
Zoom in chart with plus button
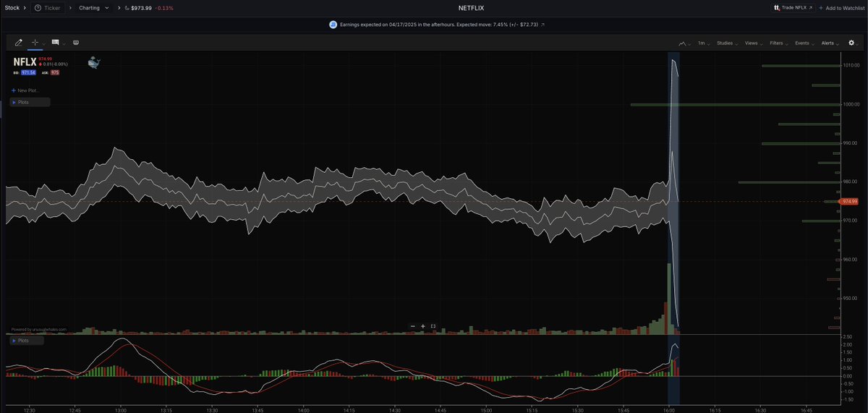click(423, 326)
